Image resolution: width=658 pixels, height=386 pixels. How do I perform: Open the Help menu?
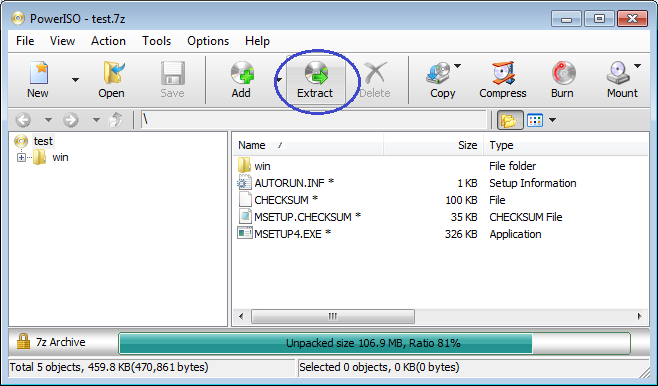click(x=257, y=41)
